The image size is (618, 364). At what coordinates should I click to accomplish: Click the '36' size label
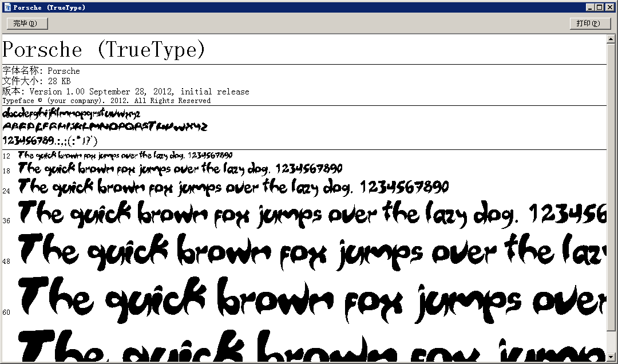point(6,220)
